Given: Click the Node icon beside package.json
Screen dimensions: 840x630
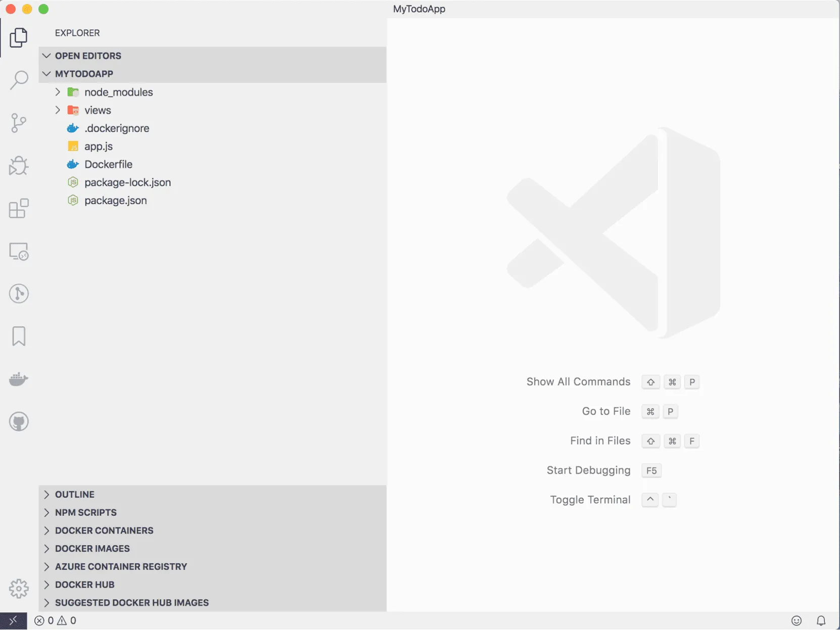Looking at the screenshot, I should [73, 201].
